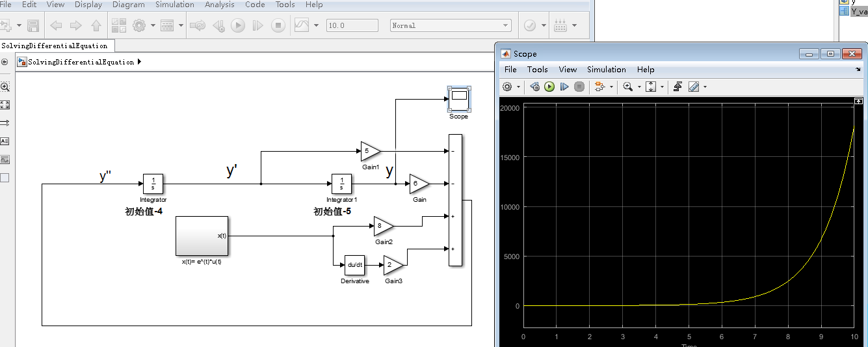Click Scope cursor measurements ruler icon
The width and height of the screenshot is (868, 347).
point(694,87)
